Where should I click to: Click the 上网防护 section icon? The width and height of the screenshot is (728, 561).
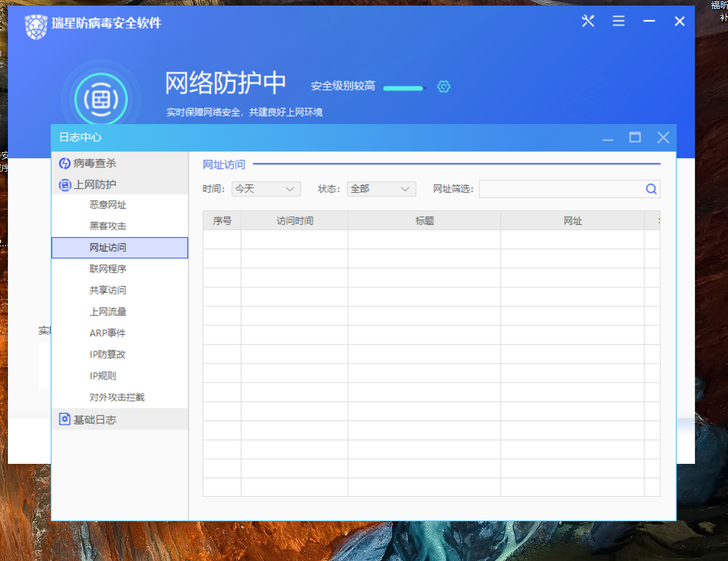click(65, 185)
